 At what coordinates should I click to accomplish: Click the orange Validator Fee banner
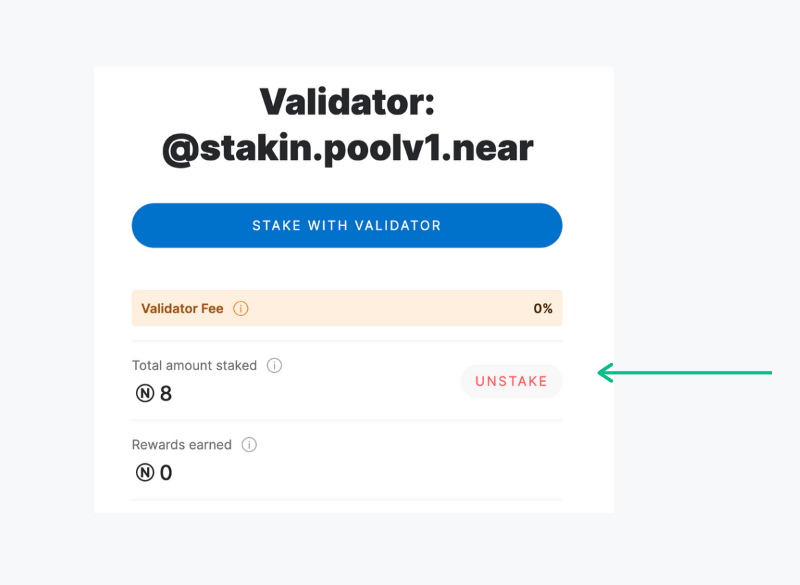point(347,308)
